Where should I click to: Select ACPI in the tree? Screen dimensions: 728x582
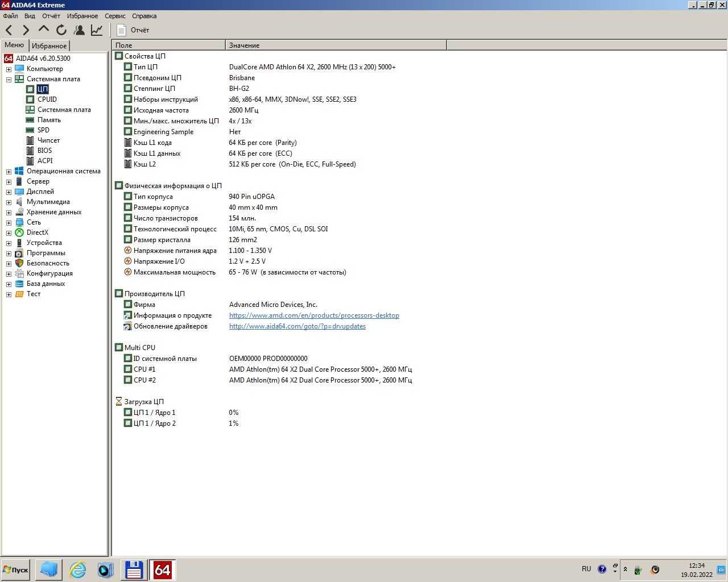[45, 161]
